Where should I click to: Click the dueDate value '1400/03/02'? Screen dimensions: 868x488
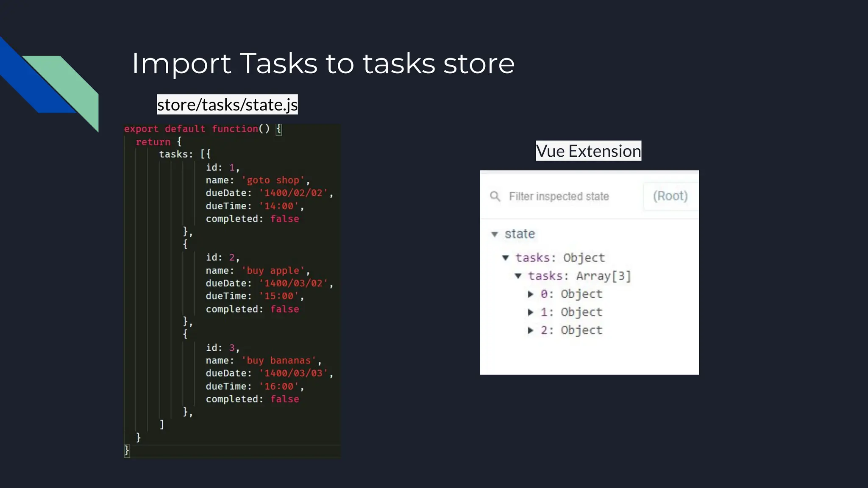(x=294, y=283)
